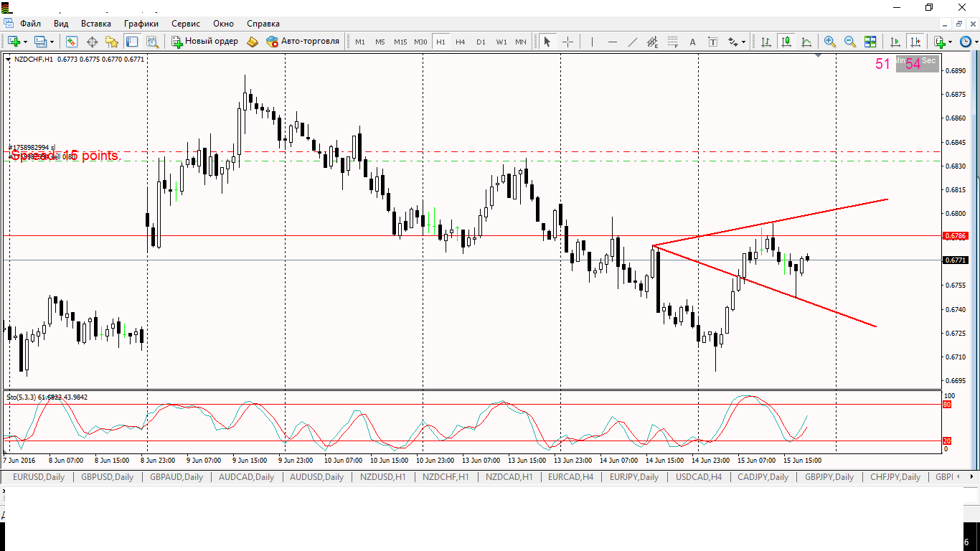Launch MetaEditor from the yellow book icon
Screen dimensions: 980x551
[x=253, y=42]
